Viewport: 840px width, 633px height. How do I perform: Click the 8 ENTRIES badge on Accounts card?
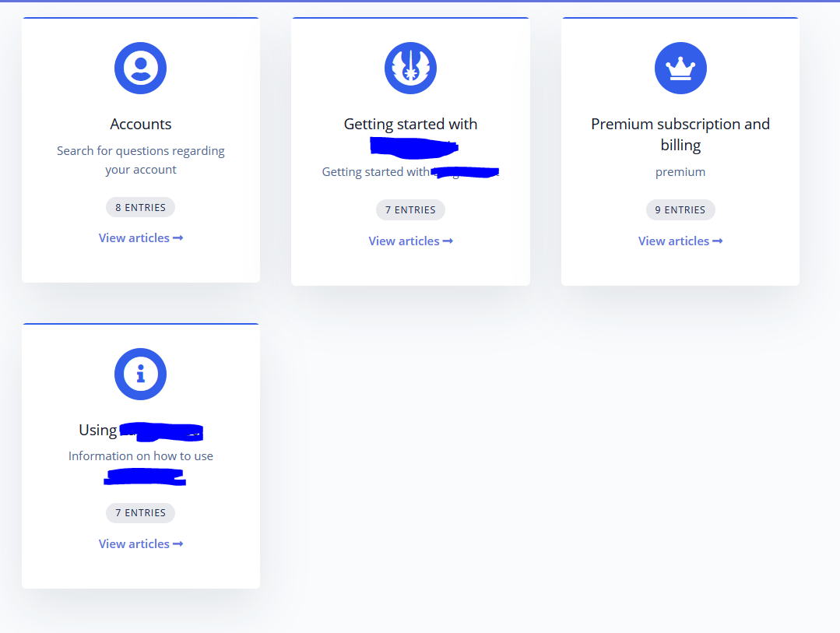click(140, 207)
